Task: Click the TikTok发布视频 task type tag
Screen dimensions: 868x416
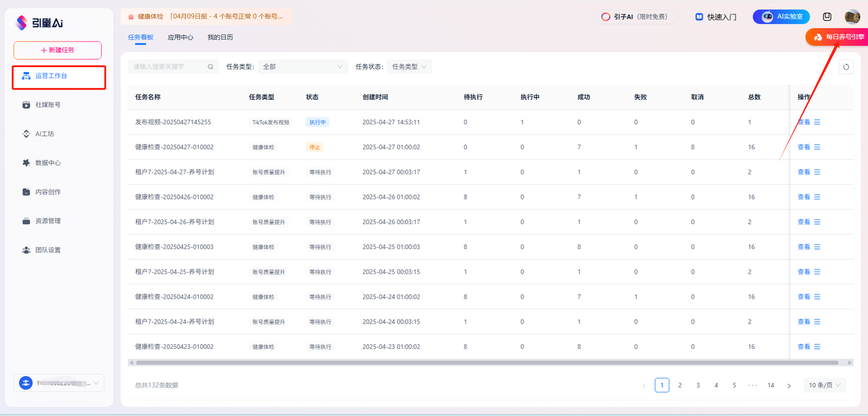Action: (x=271, y=122)
